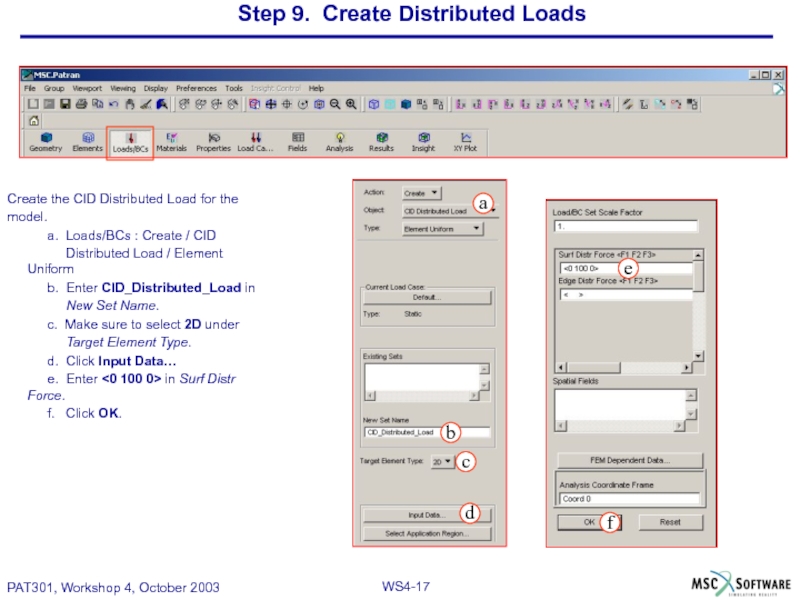Click OK in the Input Data form
This screenshot has height=600, width=800.
pos(589,522)
